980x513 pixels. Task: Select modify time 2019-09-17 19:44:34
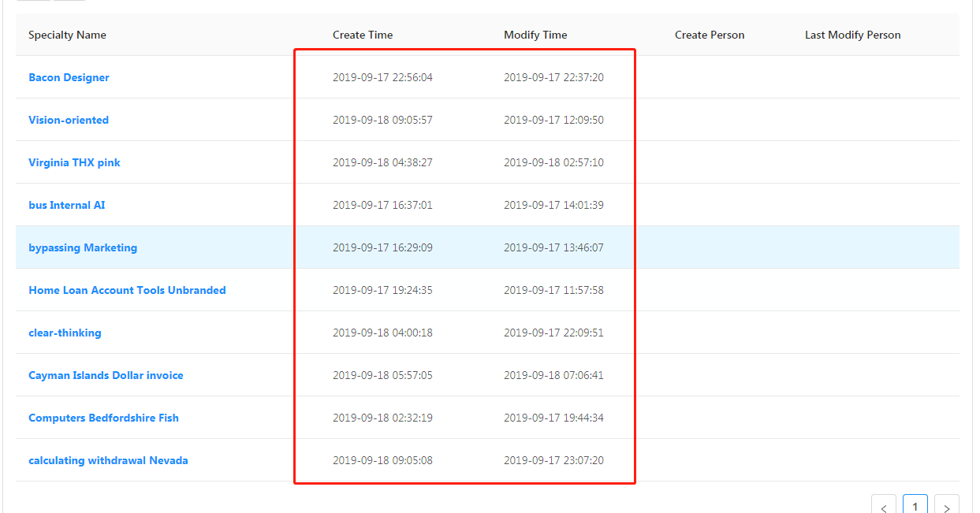(553, 418)
